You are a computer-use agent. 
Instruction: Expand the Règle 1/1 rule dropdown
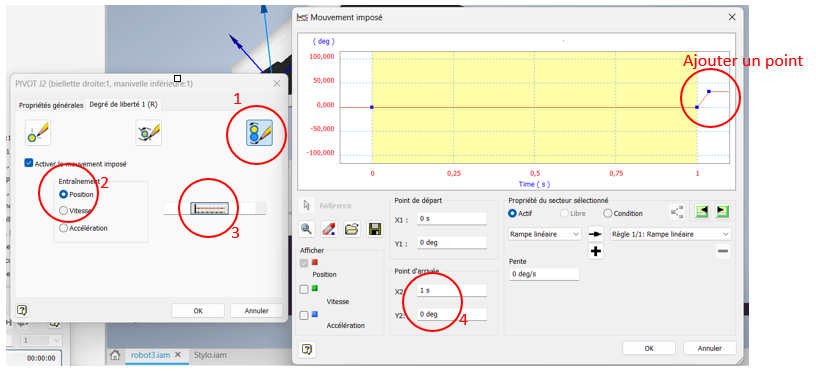(670, 234)
